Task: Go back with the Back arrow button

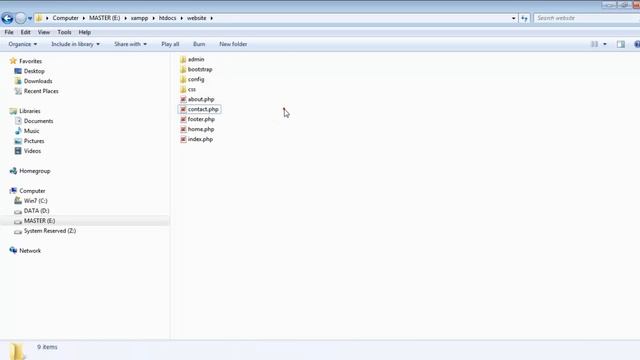Action: (7, 18)
